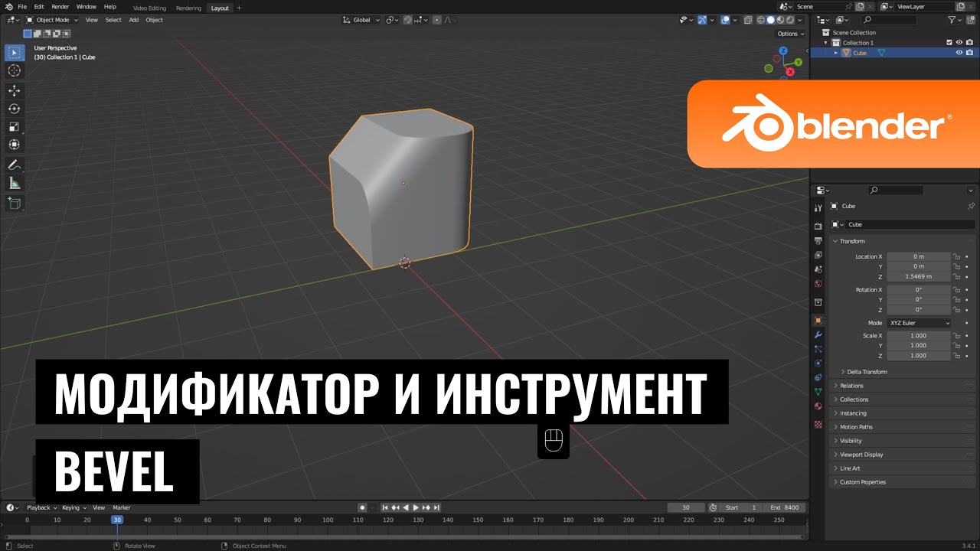Click the Blender logo menu icon

pos(8,7)
